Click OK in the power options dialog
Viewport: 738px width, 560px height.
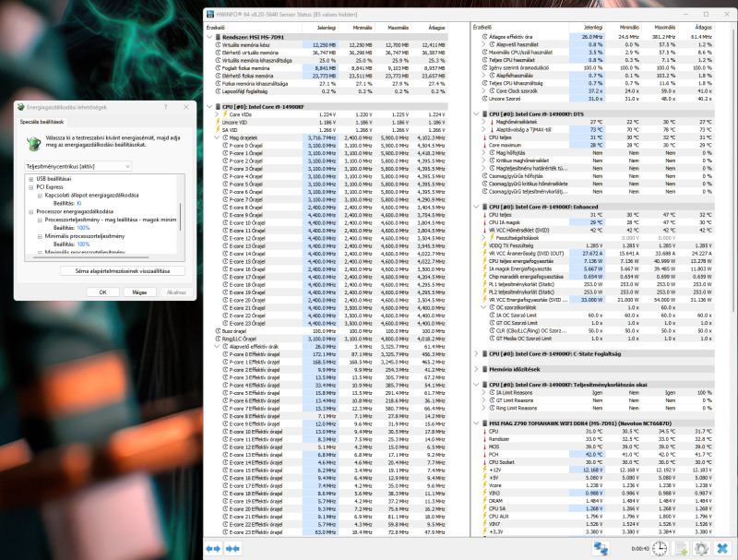(x=102, y=292)
